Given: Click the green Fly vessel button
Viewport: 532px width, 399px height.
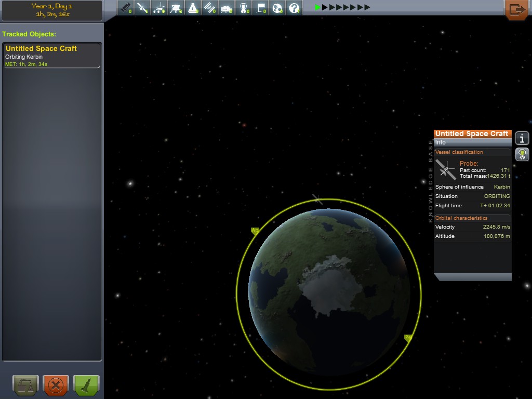Looking at the screenshot, I should (x=86, y=385).
